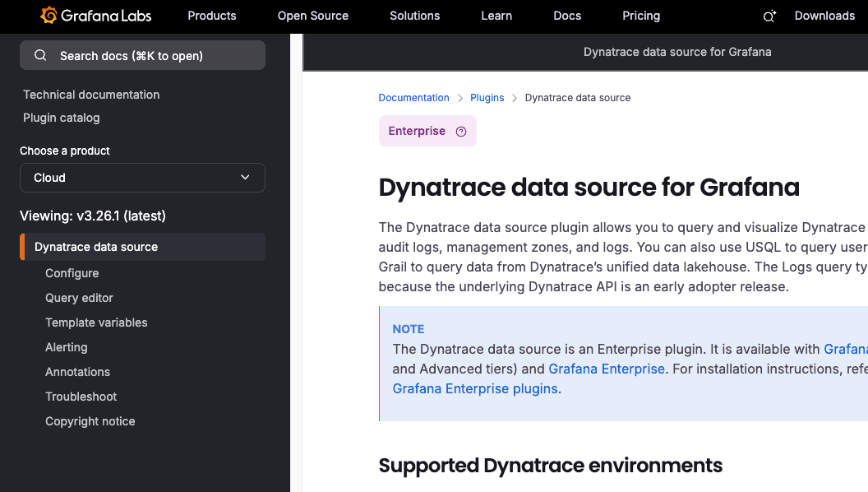Image resolution: width=868 pixels, height=492 pixels.
Task: Click the Grafana Labs logo
Action: (95, 16)
